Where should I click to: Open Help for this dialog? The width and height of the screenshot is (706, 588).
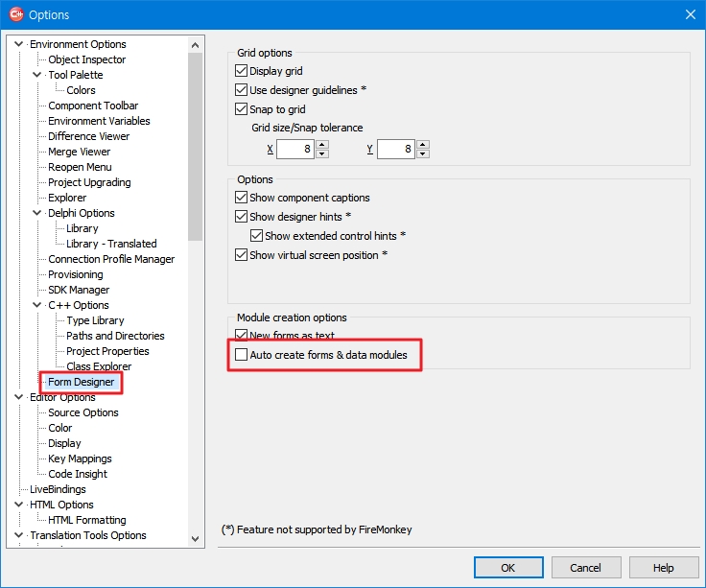click(663, 568)
